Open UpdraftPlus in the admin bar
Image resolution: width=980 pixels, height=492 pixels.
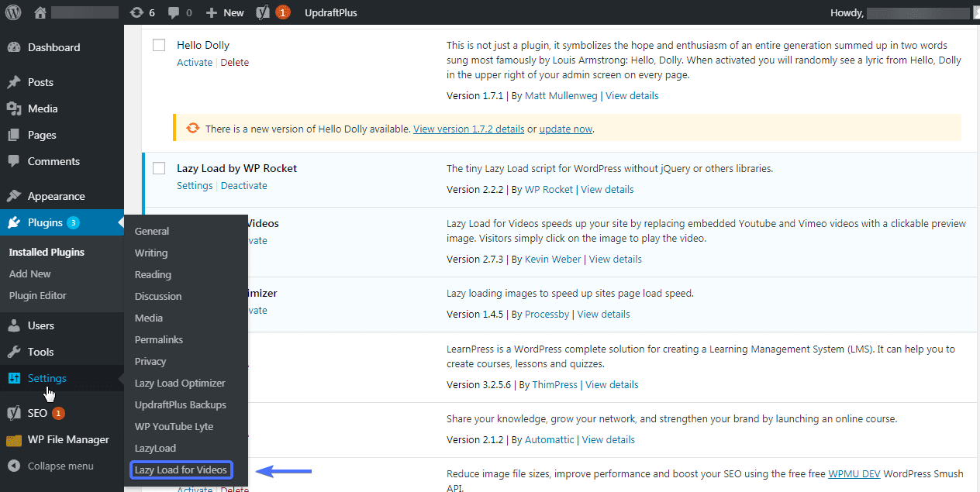(331, 12)
